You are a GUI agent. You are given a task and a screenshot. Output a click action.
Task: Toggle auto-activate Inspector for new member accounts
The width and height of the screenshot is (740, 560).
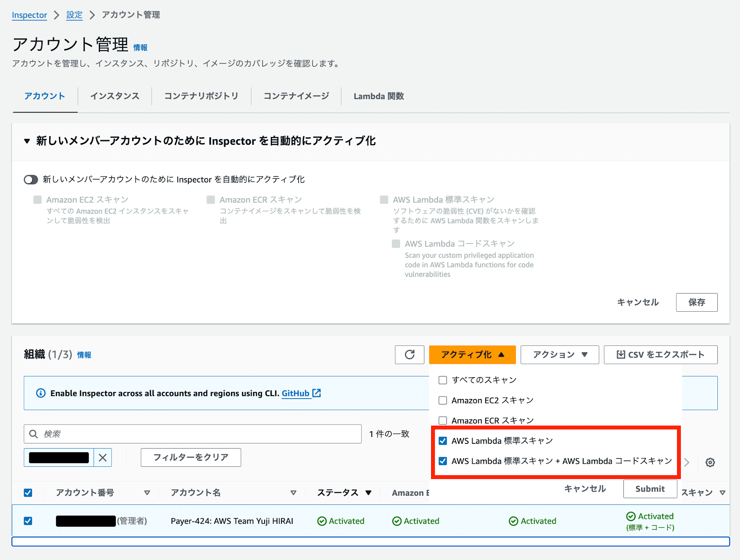click(31, 180)
